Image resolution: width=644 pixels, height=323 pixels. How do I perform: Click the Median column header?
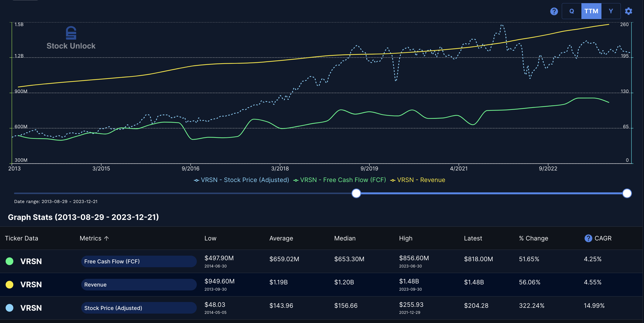tap(345, 238)
